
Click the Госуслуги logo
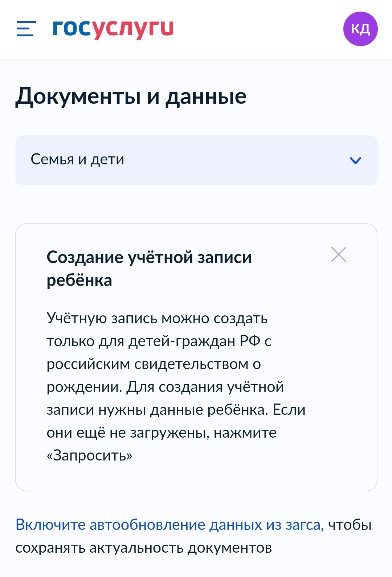point(113,29)
